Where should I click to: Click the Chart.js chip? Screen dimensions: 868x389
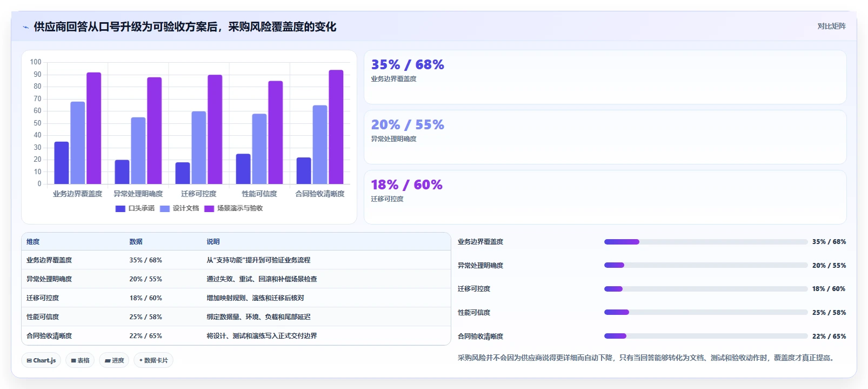[x=41, y=360]
